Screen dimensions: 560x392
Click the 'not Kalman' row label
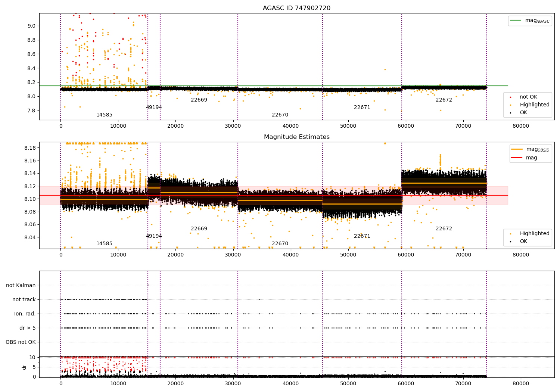(x=21, y=286)
